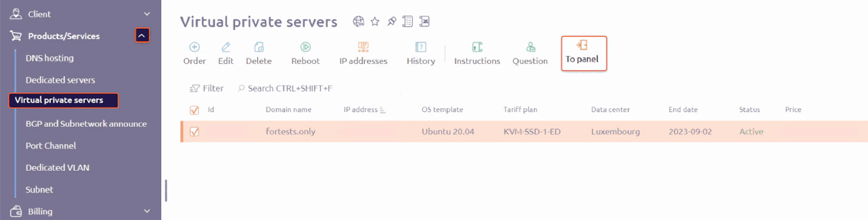Expand the Client menu section
The height and width of the screenshot is (220, 868).
[147, 14]
